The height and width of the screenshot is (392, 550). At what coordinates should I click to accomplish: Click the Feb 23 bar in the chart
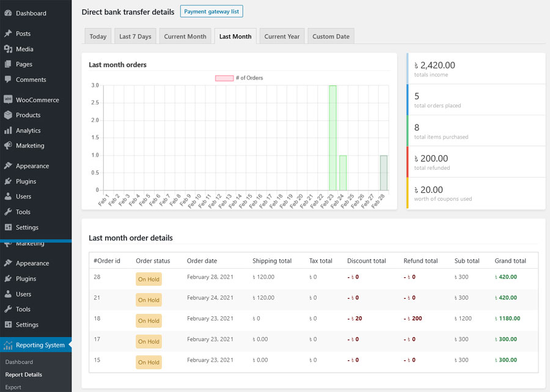pyautogui.click(x=332, y=137)
